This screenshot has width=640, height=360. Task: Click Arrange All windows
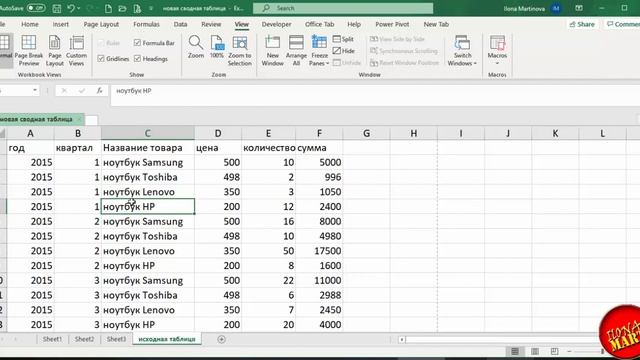[296, 51]
